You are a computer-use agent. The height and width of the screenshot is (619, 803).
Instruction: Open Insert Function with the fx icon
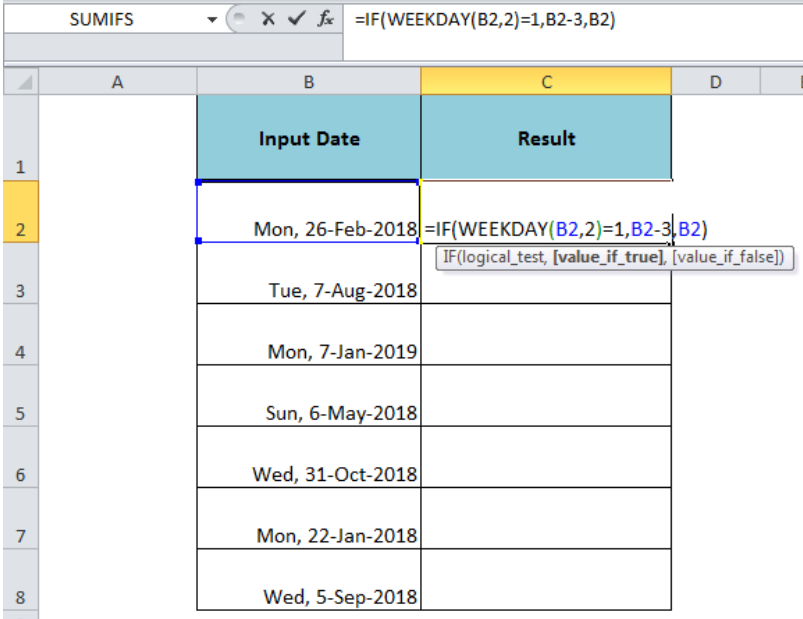[x=325, y=19]
